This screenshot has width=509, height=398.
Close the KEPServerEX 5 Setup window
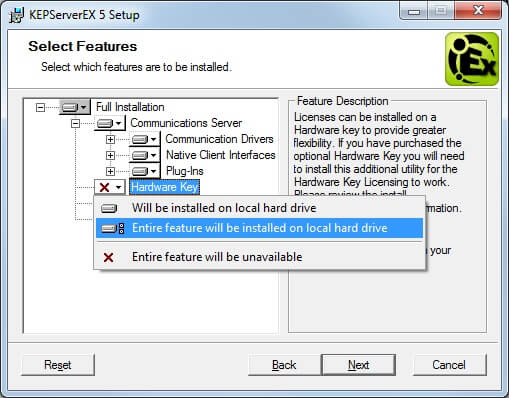click(x=478, y=11)
